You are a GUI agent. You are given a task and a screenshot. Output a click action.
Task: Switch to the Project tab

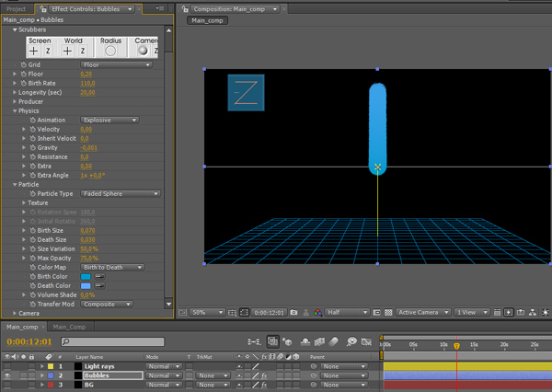point(17,9)
